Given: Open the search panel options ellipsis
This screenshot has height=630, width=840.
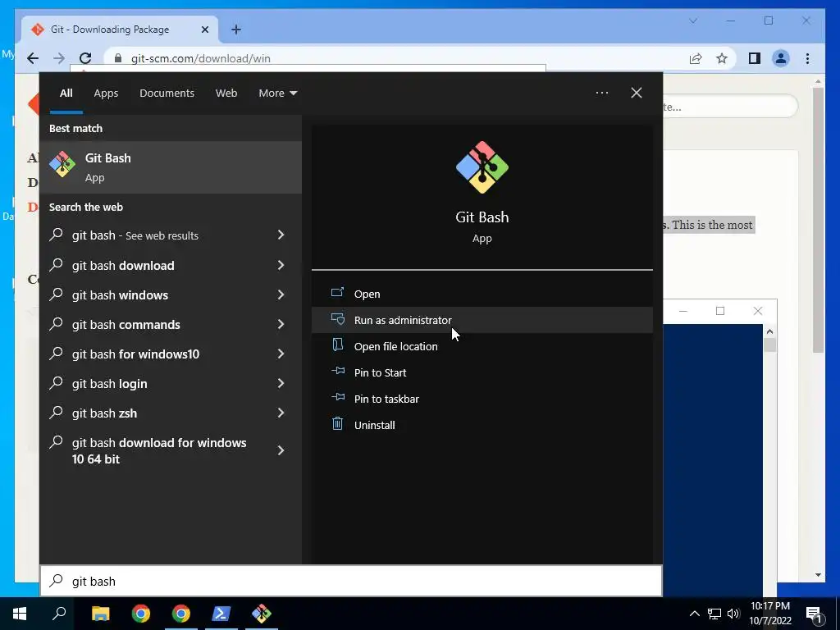Looking at the screenshot, I should point(602,93).
